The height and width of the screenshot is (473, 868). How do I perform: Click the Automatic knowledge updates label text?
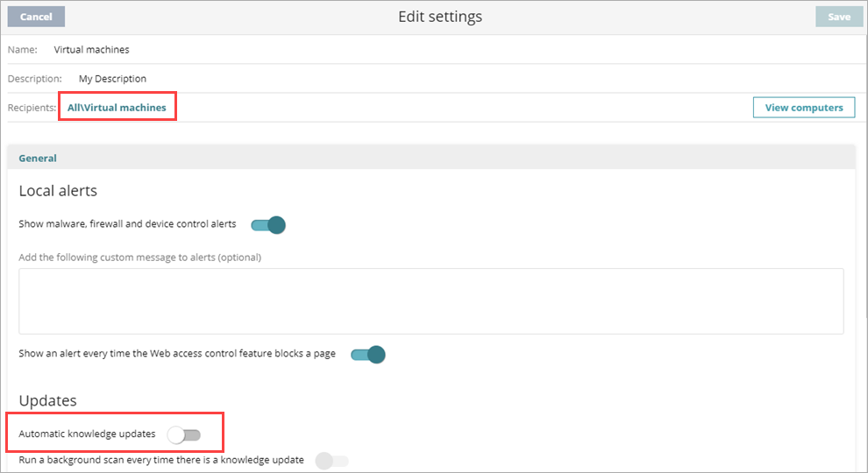click(x=87, y=434)
